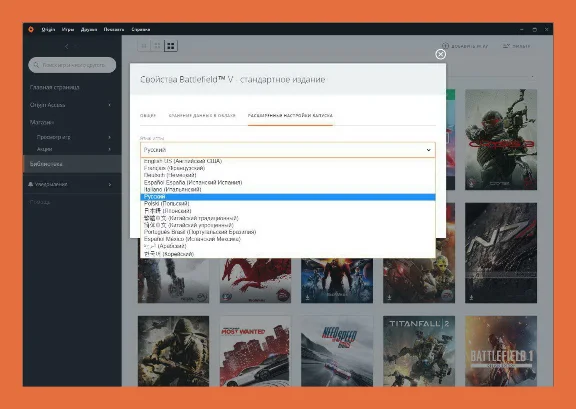
Task: Open Помощь at sidebar bottom
Action: tap(40, 202)
